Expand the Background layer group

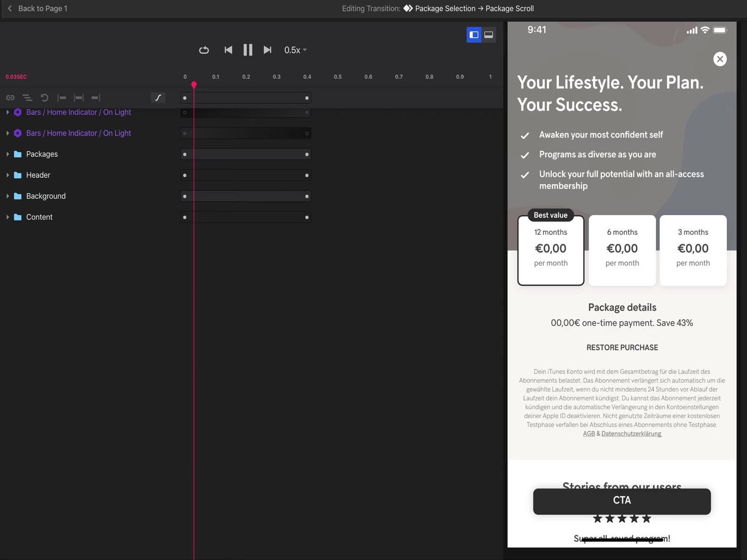coord(7,196)
